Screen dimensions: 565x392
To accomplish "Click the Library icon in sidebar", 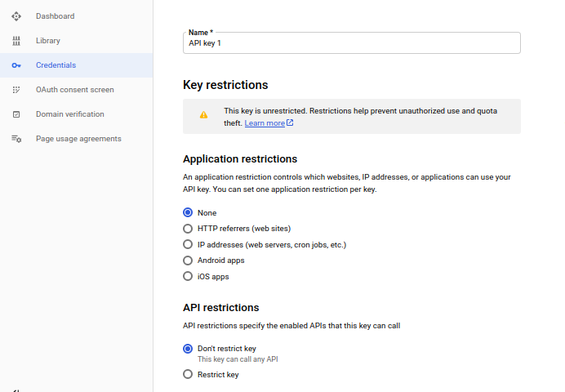I will click(x=16, y=41).
